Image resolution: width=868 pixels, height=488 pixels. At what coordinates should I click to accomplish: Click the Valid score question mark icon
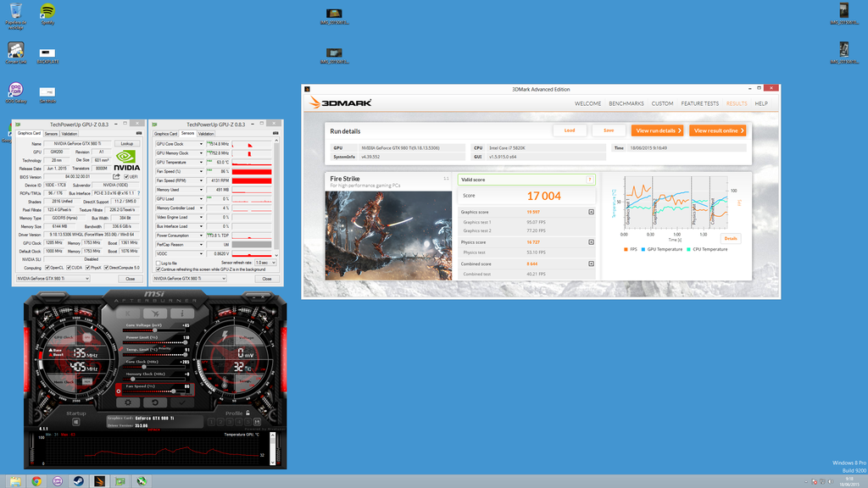point(590,180)
